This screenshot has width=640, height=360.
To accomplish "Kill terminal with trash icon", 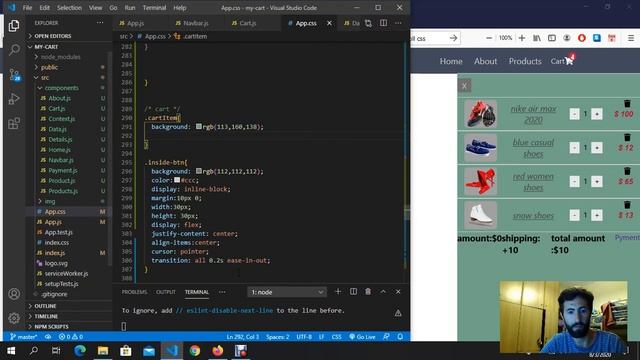I will click(368, 291).
